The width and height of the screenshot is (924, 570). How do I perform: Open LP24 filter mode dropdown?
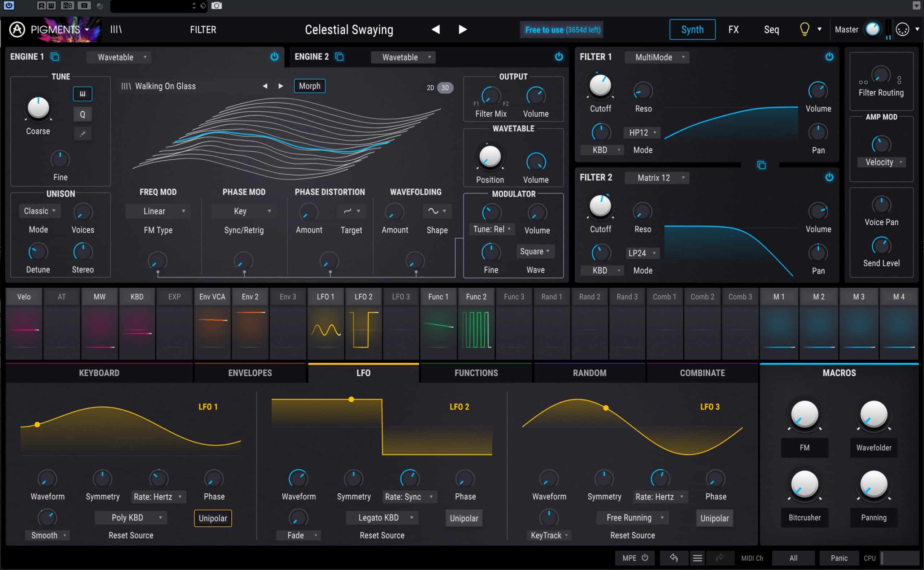[x=642, y=253]
